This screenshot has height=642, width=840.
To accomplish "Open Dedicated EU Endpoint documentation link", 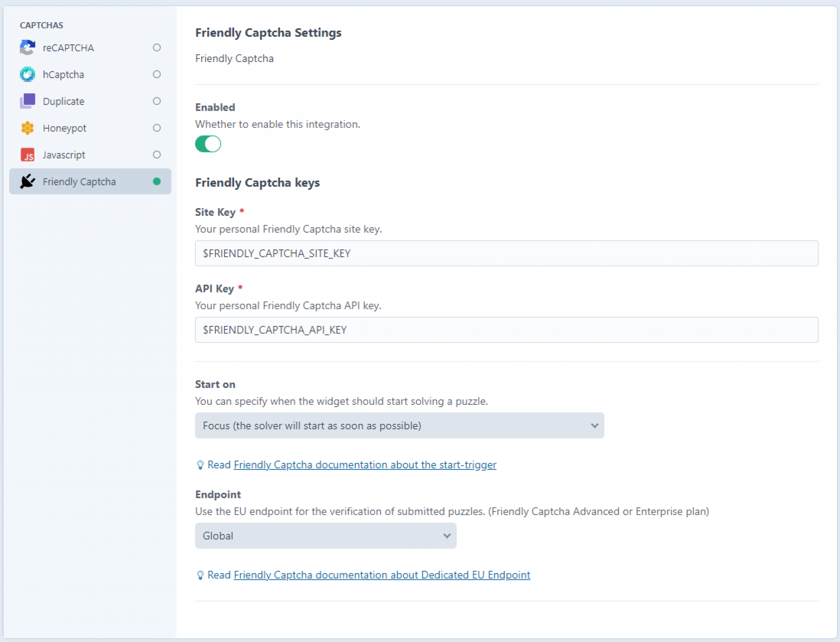I will click(382, 575).
